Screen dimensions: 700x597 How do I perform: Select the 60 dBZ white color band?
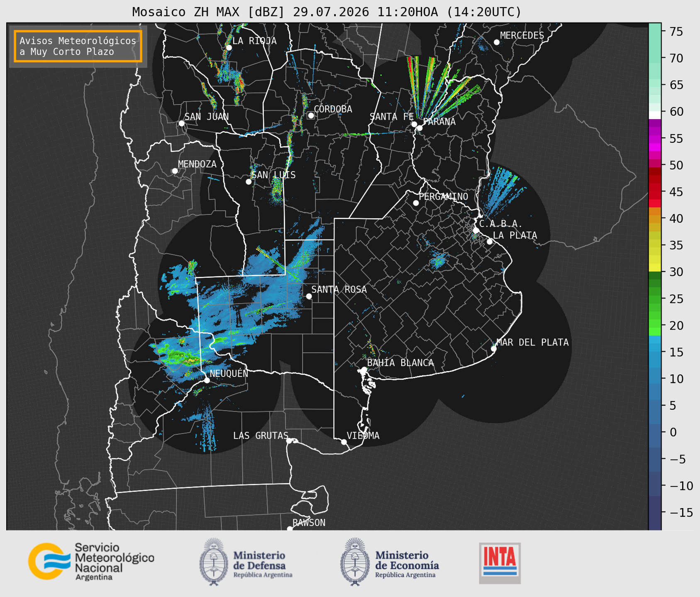[x=655, y=115]
